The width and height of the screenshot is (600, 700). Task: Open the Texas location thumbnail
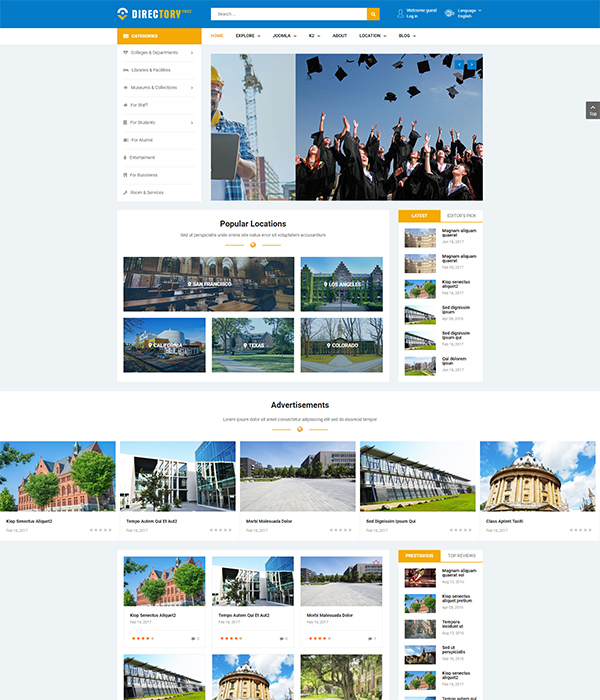253,345
